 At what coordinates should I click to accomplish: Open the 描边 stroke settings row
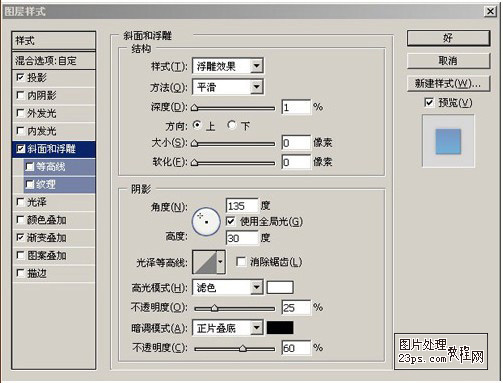pos(54,273)
